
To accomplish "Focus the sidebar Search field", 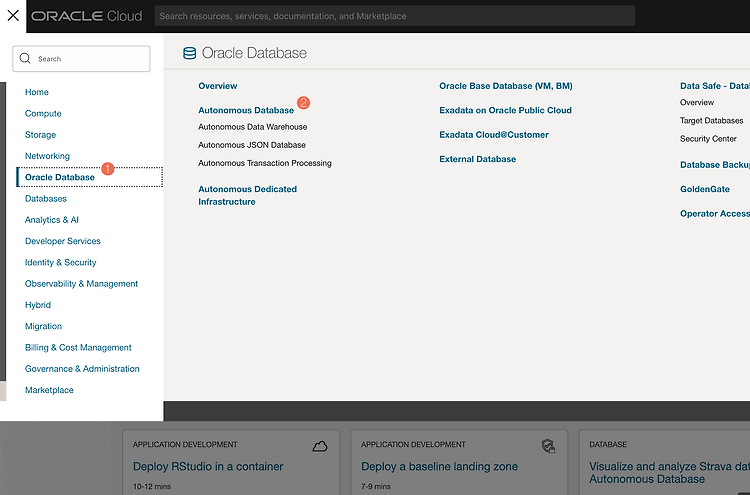I will (81, 58).
